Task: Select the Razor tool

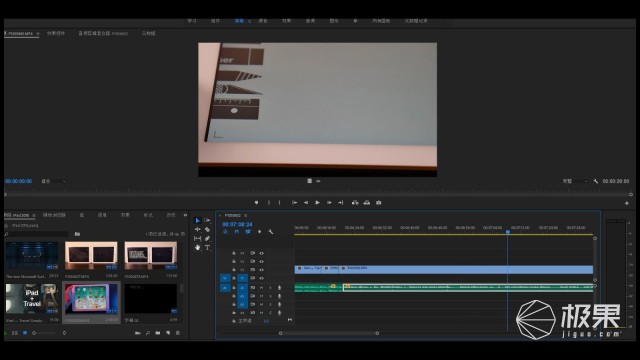Action: (207, 229)
